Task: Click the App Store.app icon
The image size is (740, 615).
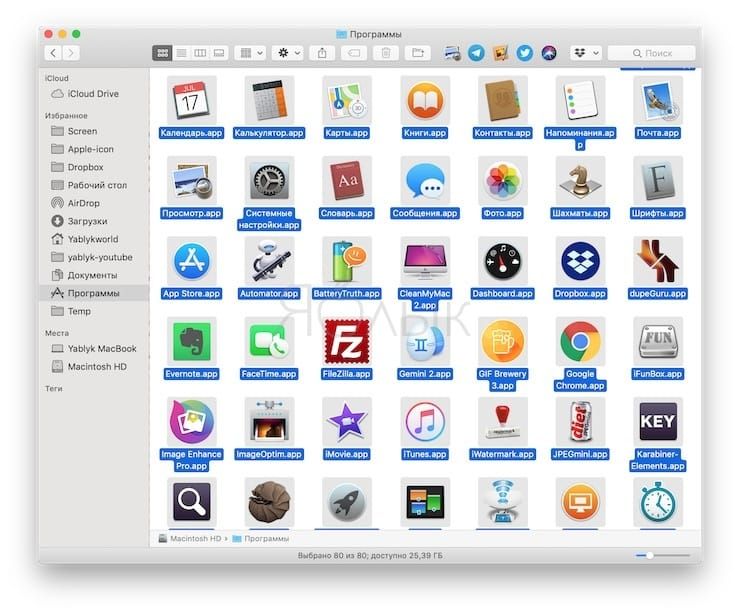Action: (191, 261)
